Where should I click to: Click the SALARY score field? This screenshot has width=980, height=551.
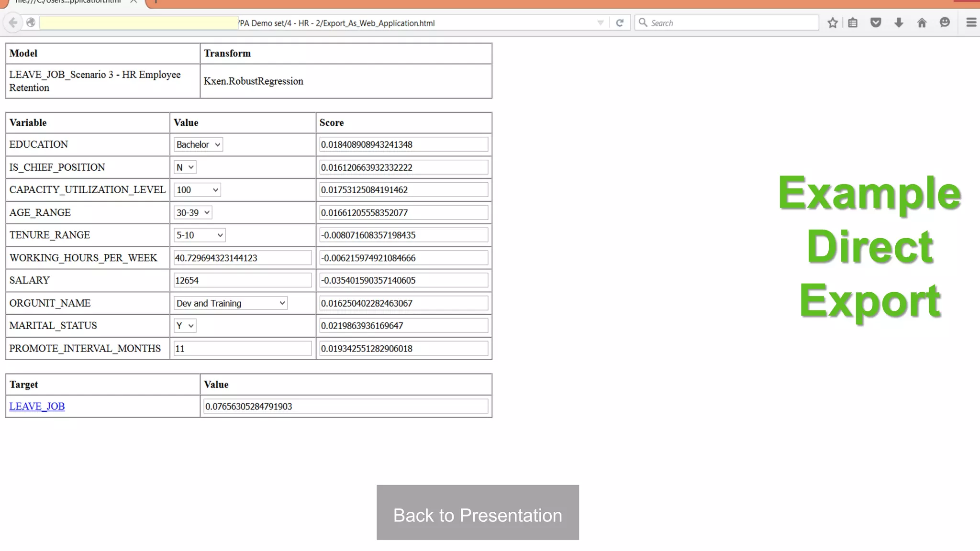click(404, 280)
